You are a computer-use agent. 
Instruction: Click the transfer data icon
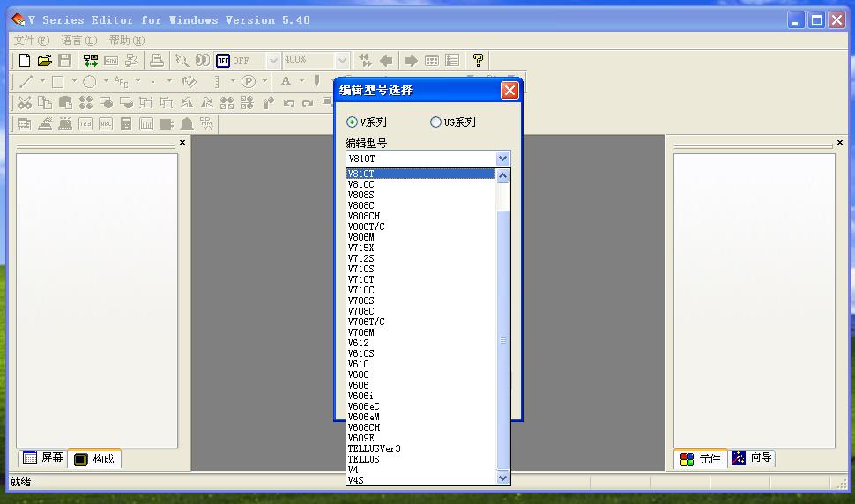point(91,61)
